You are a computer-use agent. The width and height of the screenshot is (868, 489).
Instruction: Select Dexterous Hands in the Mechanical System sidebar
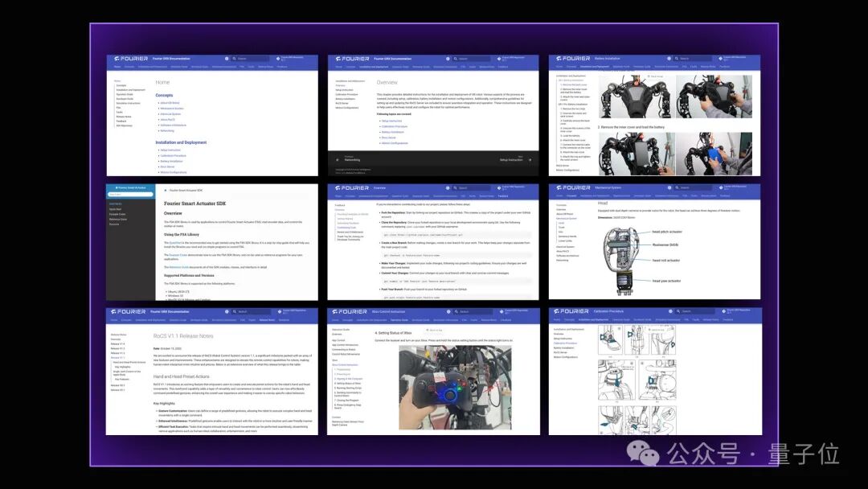point(567,236)
